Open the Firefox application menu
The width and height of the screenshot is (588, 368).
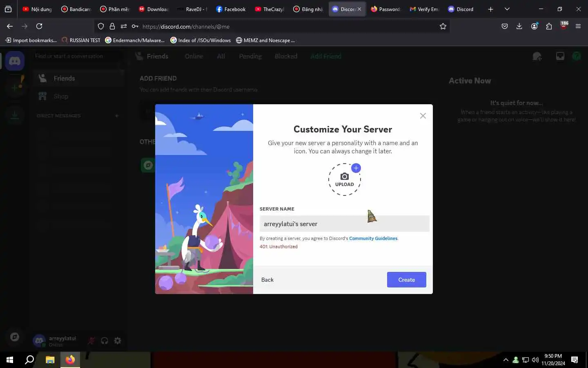pos(578,26)
